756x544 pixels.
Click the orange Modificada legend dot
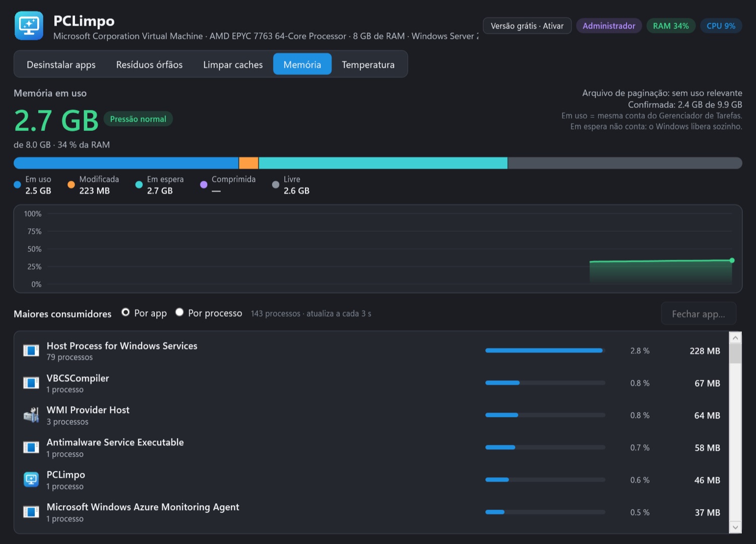click(x=71, y=185)
